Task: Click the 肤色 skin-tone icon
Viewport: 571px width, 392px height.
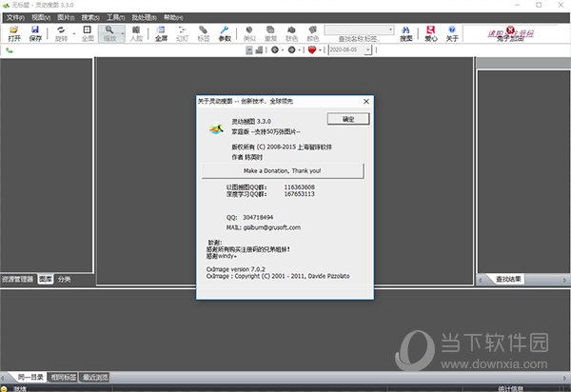Action: click(x=291, y=33)
